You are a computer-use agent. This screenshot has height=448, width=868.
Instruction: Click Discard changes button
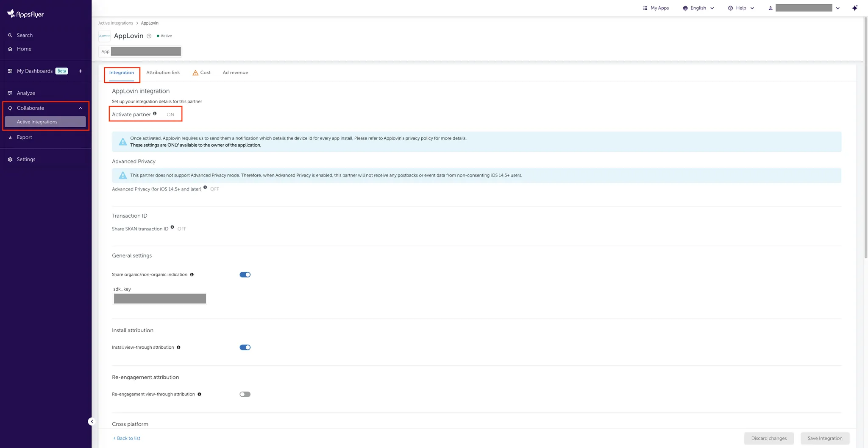point(769,438)
